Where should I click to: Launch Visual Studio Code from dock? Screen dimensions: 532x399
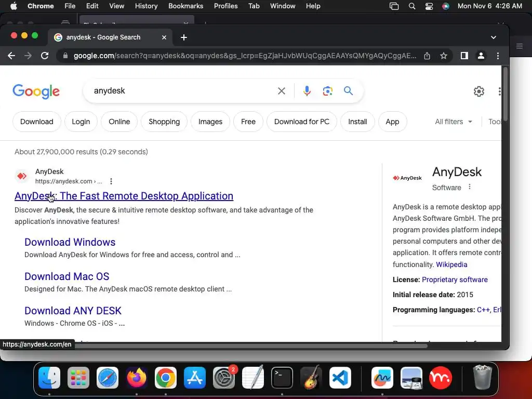(340, 378)
